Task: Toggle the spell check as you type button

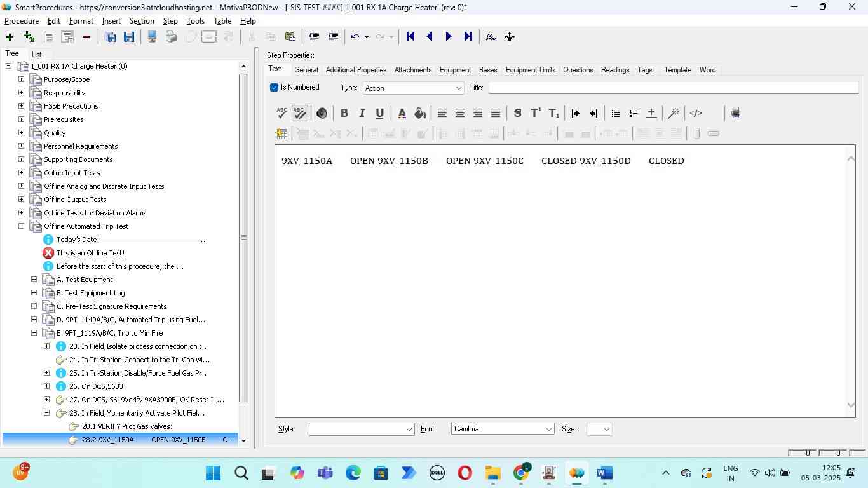Action: coord(299,113)
